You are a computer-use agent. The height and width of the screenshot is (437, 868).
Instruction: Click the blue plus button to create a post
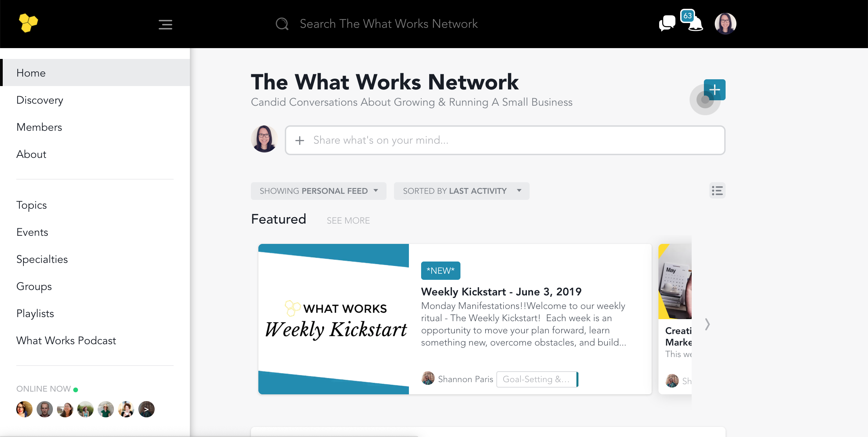(x=715, y=89)
